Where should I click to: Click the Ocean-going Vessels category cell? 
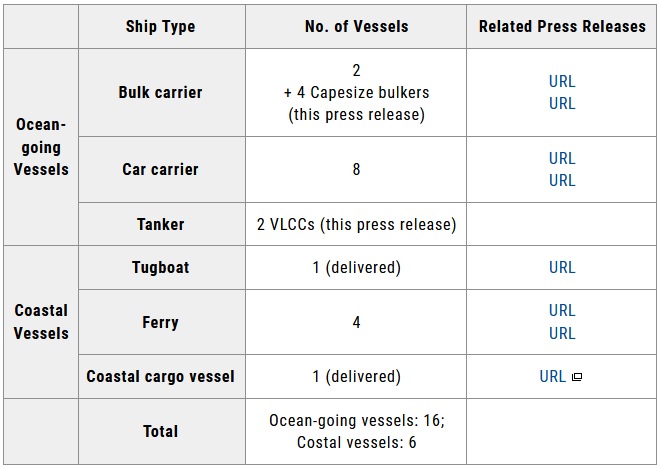41,147
